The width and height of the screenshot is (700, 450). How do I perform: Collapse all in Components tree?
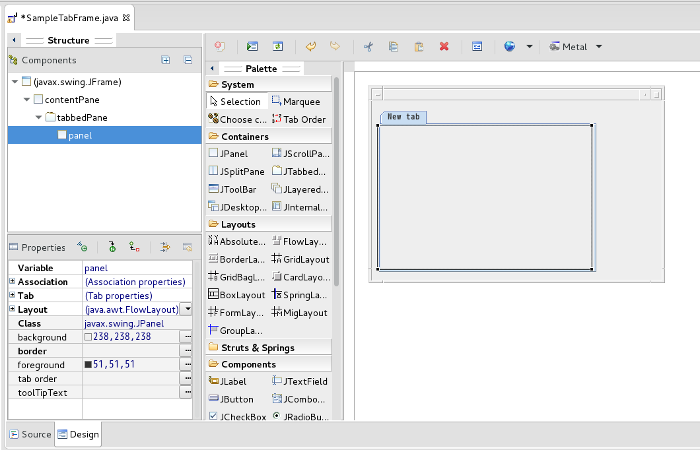188,60
